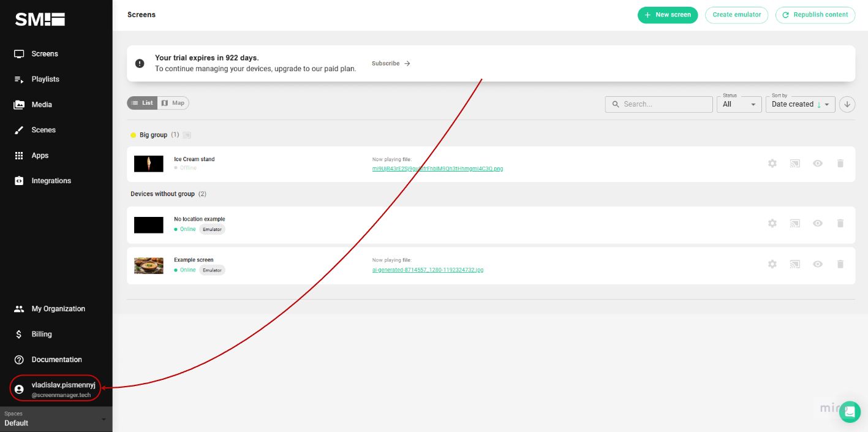This screenshot has width=868, height=432.
Task: Click the Big group heading
Action: (x=153, y=135)
